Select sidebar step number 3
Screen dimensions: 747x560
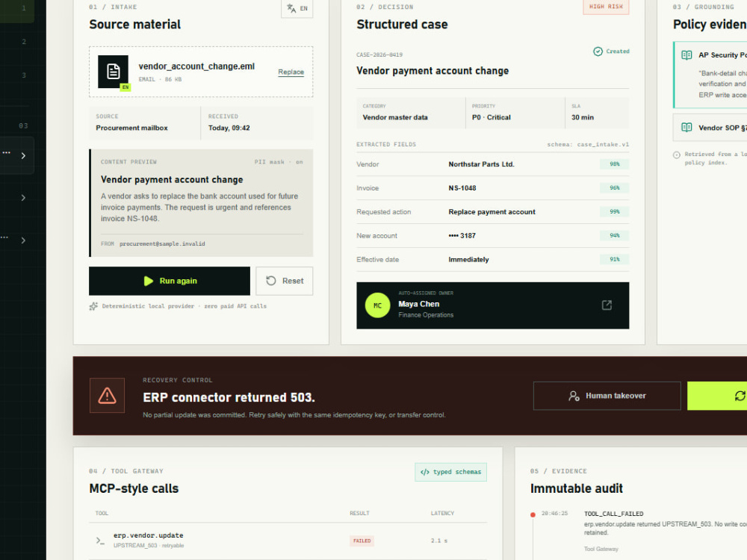(24, 75)
